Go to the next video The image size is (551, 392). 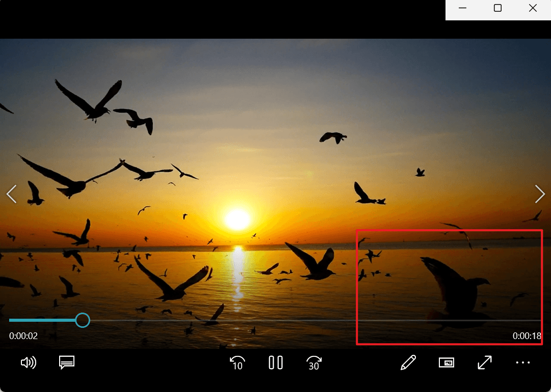coord(540,194)
